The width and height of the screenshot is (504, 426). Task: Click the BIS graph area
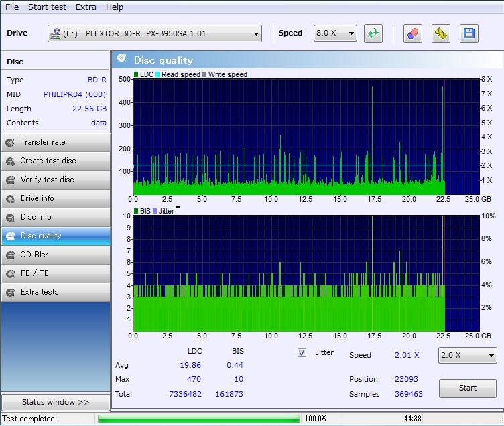click(306, 273)
